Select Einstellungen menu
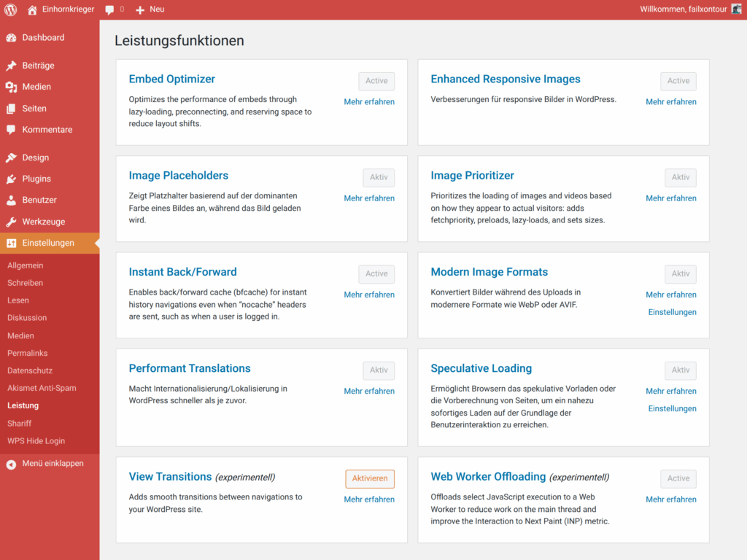 click(50, 244)
